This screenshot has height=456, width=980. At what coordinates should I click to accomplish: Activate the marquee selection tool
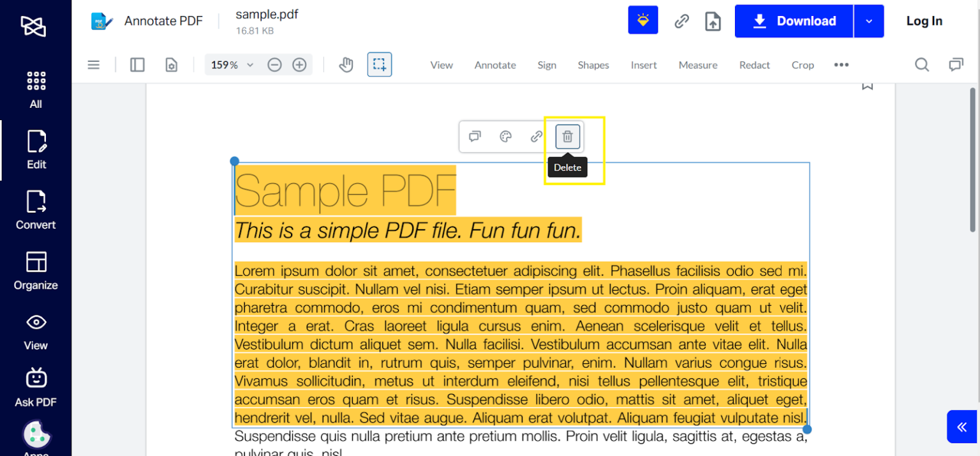point(380,64)
